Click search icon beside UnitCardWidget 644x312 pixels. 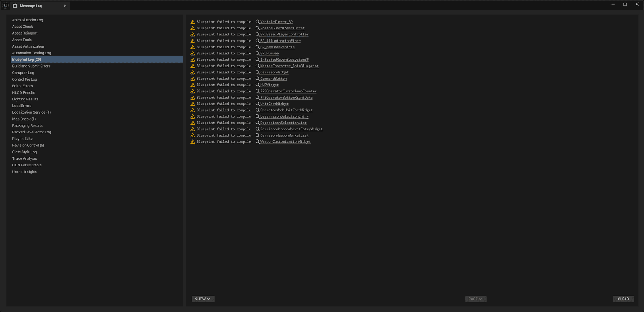[x=258, y=104]
